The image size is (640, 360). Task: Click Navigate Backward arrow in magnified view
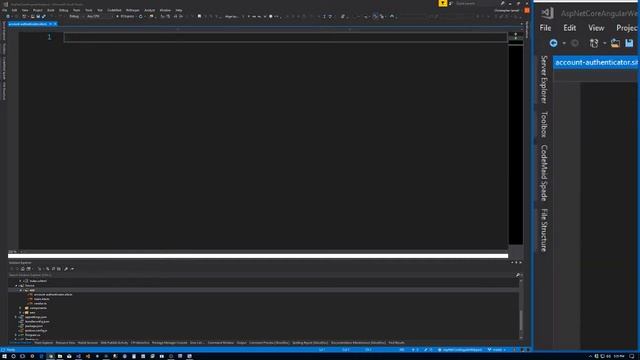553,43
